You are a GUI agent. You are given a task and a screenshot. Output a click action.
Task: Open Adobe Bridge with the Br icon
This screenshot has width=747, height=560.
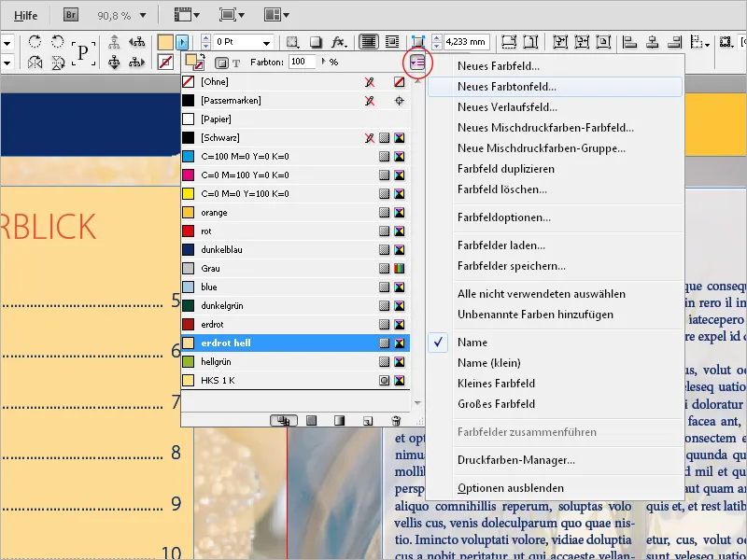[71, 15]
